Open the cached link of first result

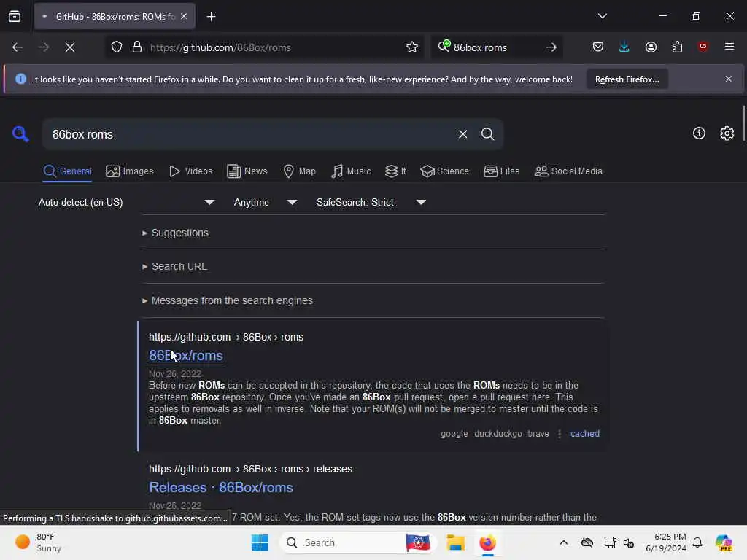[x=585, y=434]
